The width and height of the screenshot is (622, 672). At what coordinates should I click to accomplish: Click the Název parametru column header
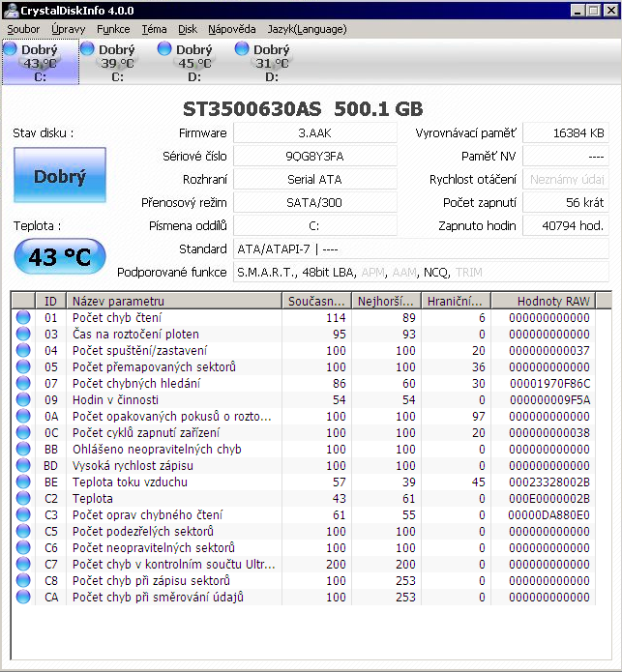pos(174,301)
